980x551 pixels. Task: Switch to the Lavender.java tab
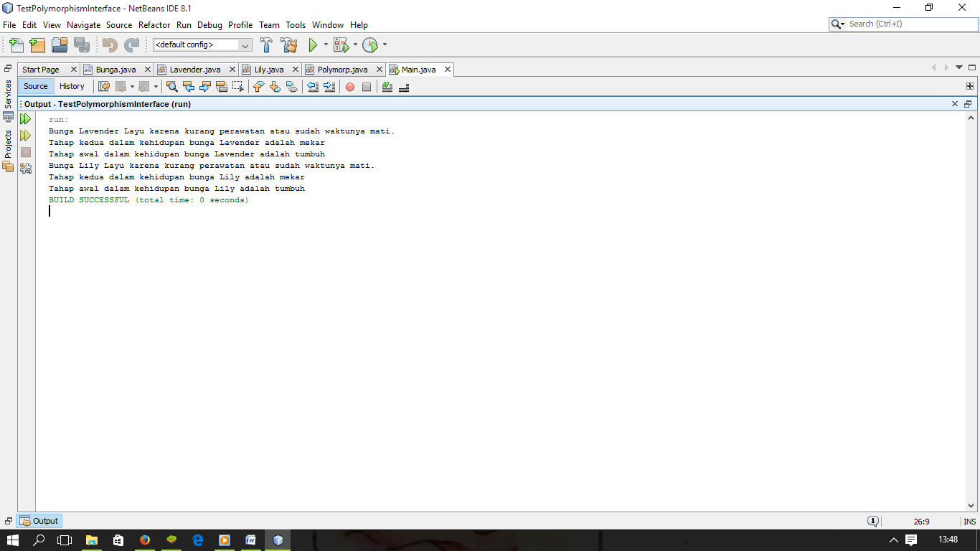pyautogui.click(x=194, y=70)
